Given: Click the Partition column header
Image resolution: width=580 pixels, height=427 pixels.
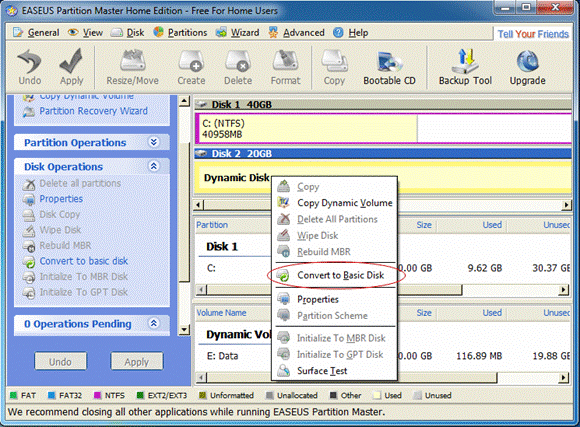Looking at the screenshot, I should [233, 225].
